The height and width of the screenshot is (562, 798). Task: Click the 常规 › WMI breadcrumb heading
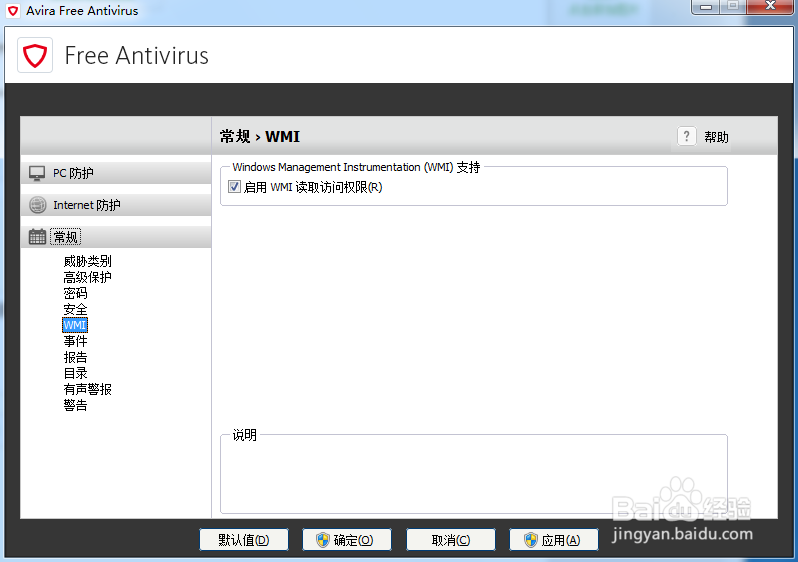260,136
